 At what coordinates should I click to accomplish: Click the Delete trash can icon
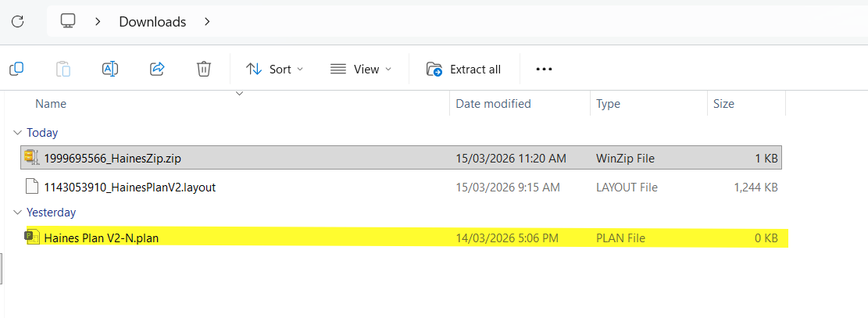[x=204, y=69]
